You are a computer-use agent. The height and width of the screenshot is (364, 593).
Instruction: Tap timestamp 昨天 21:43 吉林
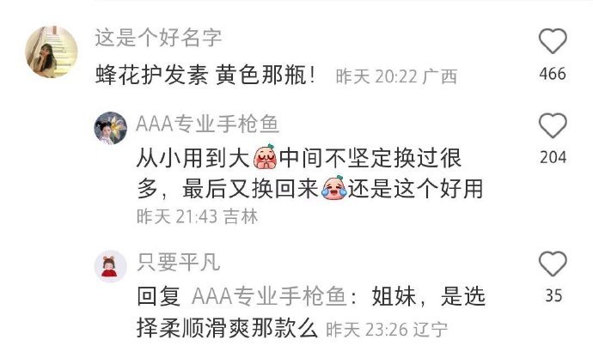(198, 216)
